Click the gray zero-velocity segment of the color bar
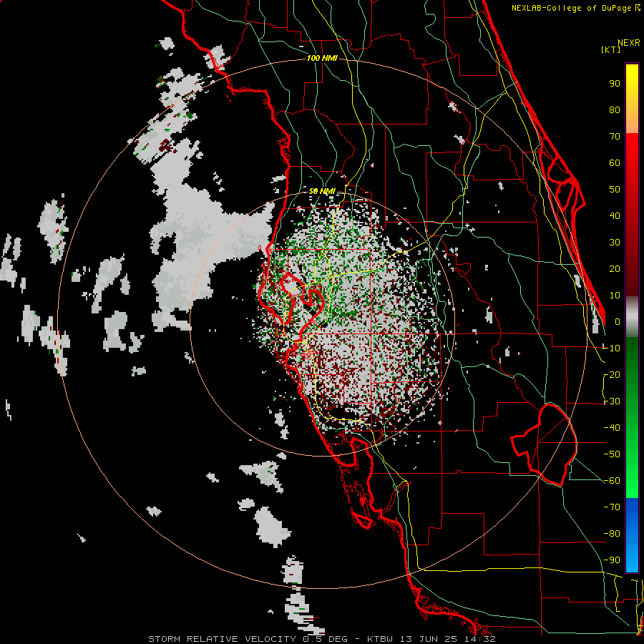This screenshot has height=644, width=644. (x=632, y=316)
